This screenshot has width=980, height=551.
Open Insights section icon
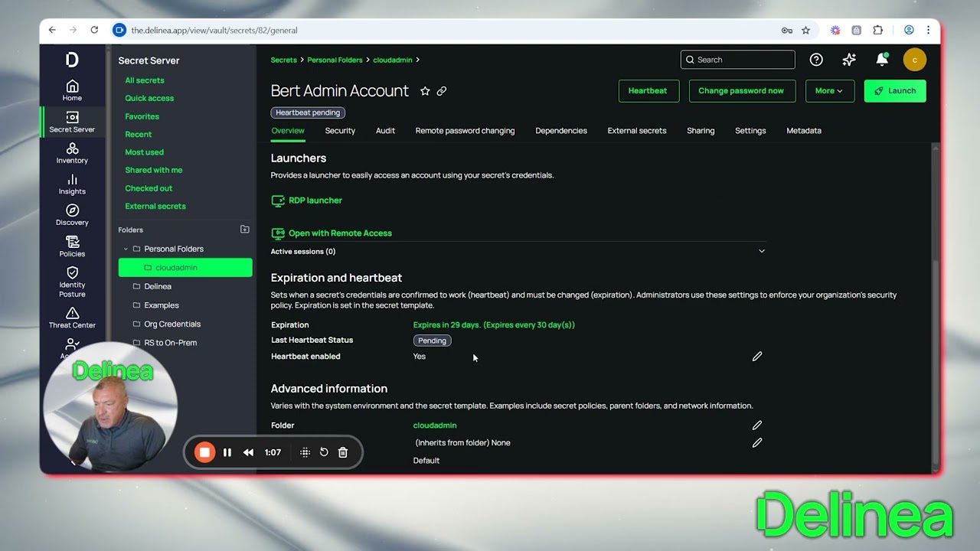pyautogui.click(x=72, y=184)
